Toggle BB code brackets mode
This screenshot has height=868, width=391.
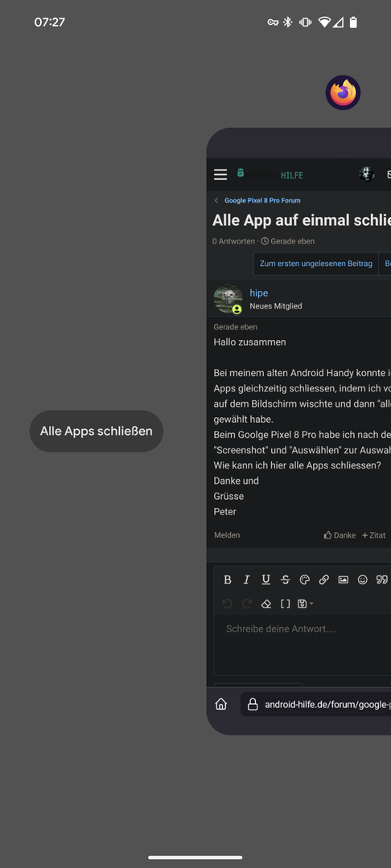click(286, 604)
